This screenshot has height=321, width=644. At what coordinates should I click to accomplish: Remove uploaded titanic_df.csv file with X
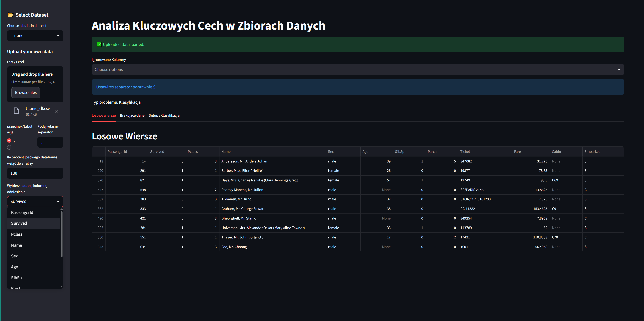coord(57,111)
